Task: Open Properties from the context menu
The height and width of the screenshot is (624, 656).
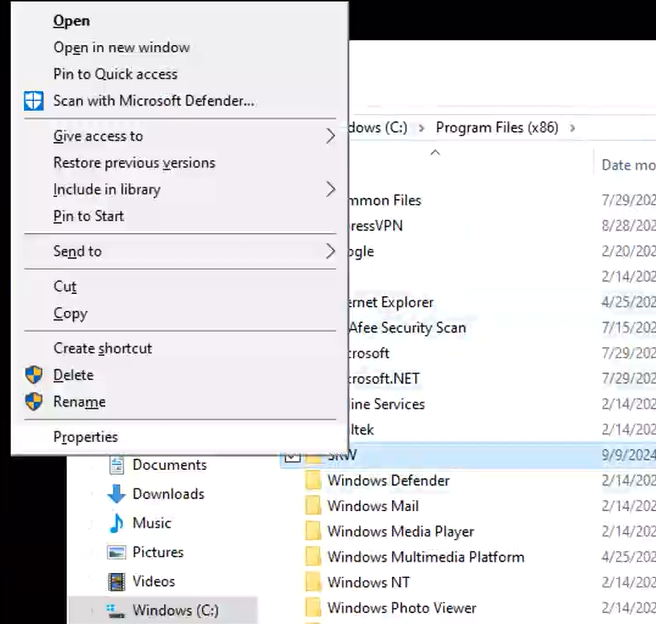Action: pos(86,437)
